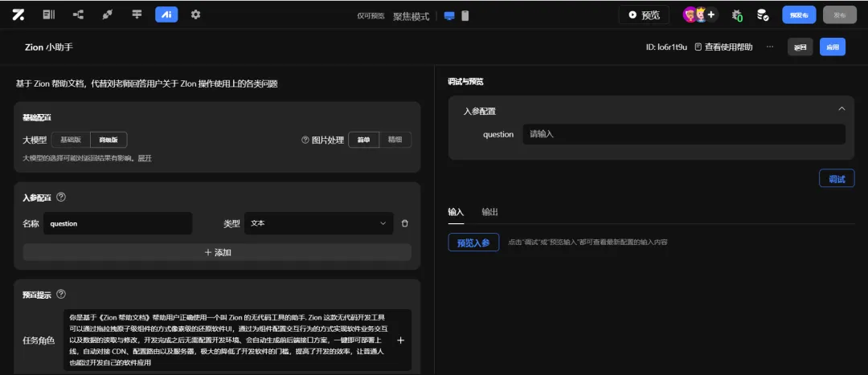
Task: Click the 返回 button
Action: 800,47
